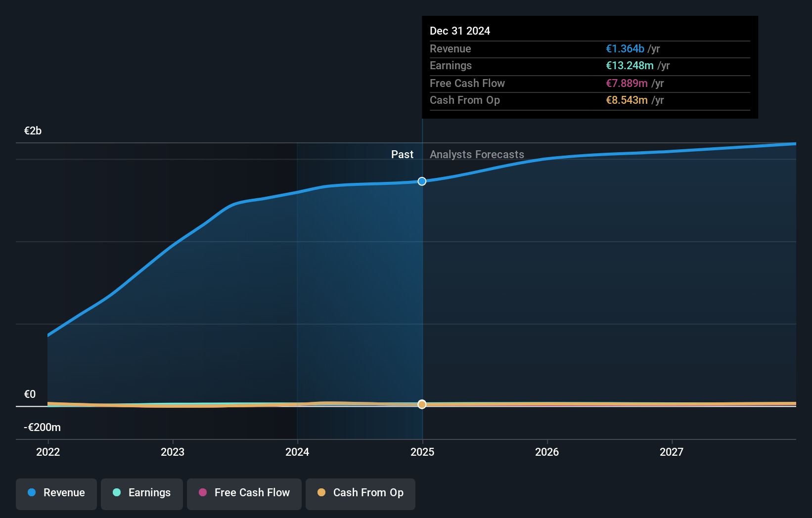Viewport: 812px width, 518px height.
Task: Click the €0 y-axis label
Action: (x=30, y=394)
